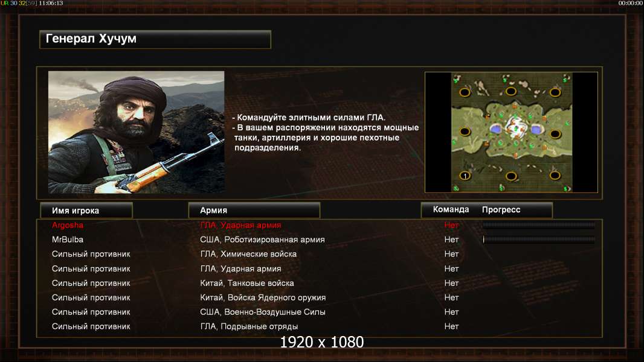
Task: Click the right blue pond on minimap
Action: [536, 130]
